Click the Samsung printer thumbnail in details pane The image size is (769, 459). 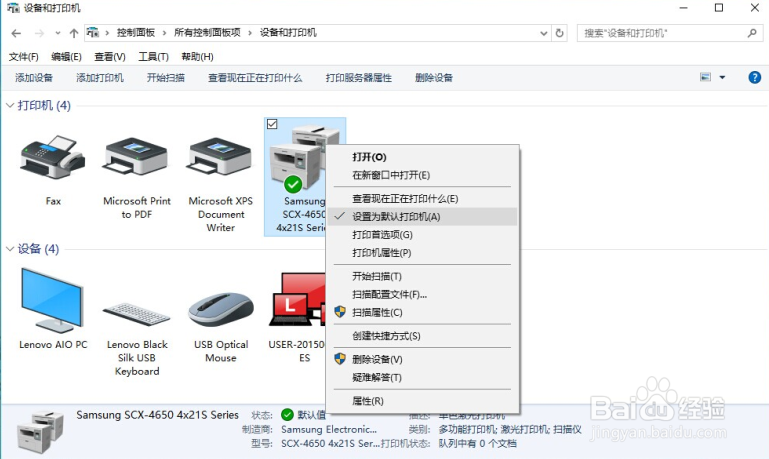[41, 431]
